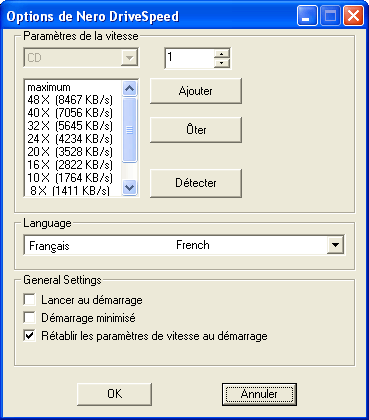Confirm with the OK button
The height and width of the screenshot is (420, 369).
114,394
